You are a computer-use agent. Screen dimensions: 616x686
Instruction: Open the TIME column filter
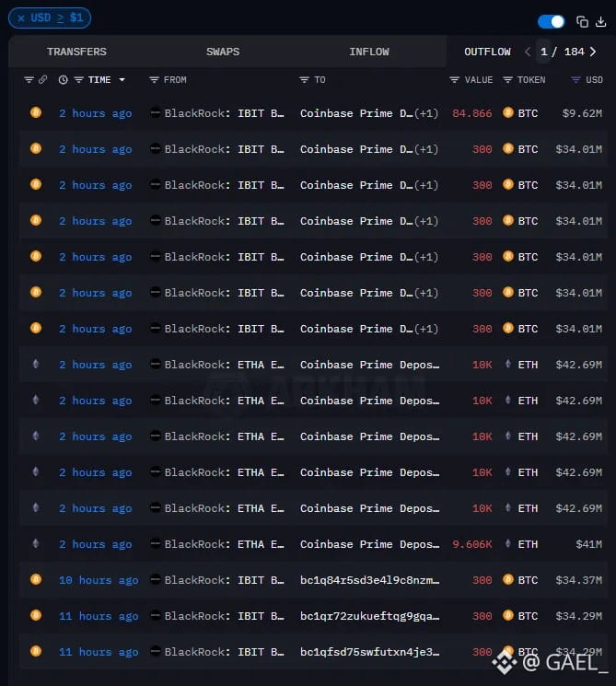point(79,79)
